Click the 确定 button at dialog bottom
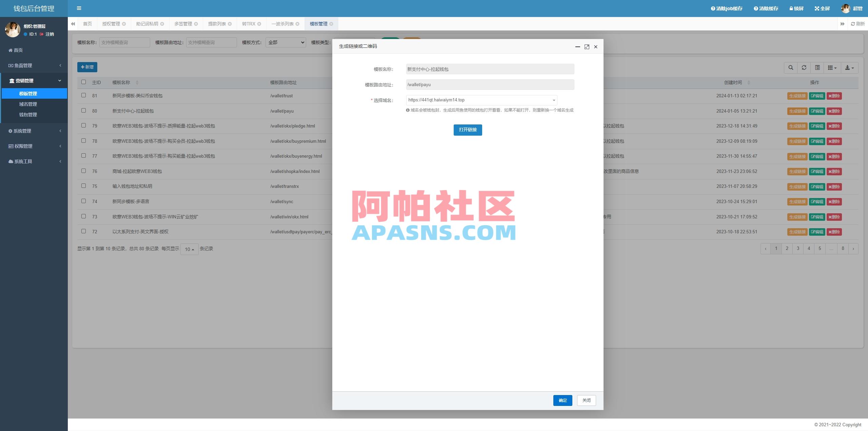Screen dimensions: 868x431 (562, 400)
